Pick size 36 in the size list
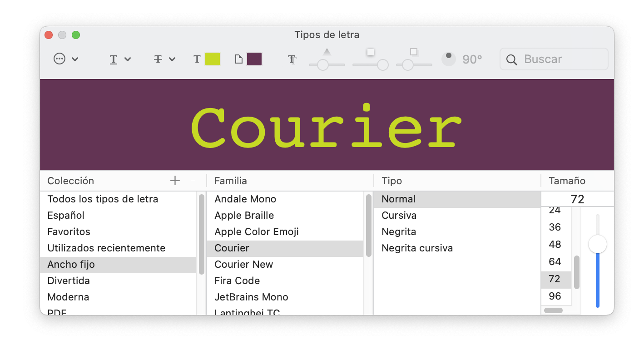The height and width of the screenshot is (354, 644). tap(556, 227)
